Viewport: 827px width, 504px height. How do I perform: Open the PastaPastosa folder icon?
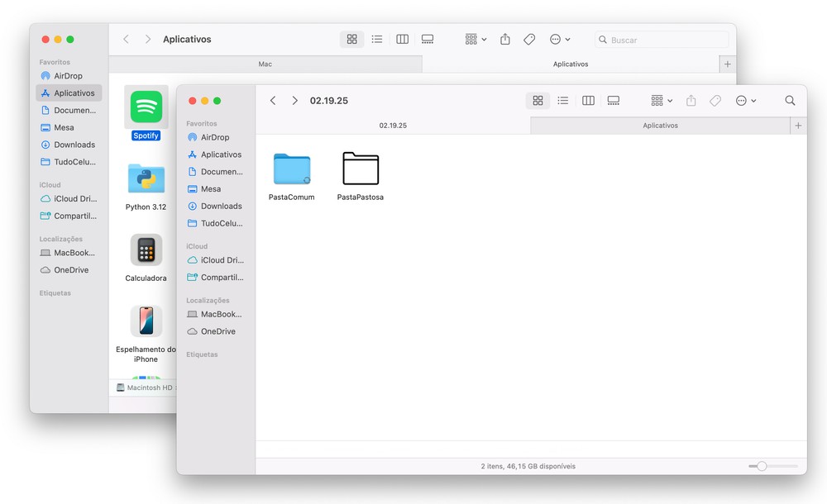point(361,169)
